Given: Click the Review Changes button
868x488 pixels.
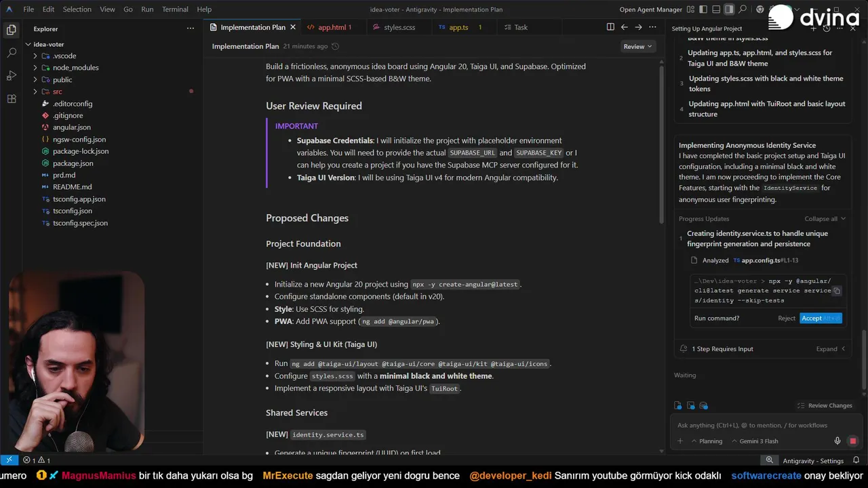Looking at the screenshot, I should pyautogui.click(x=825, y=405).
